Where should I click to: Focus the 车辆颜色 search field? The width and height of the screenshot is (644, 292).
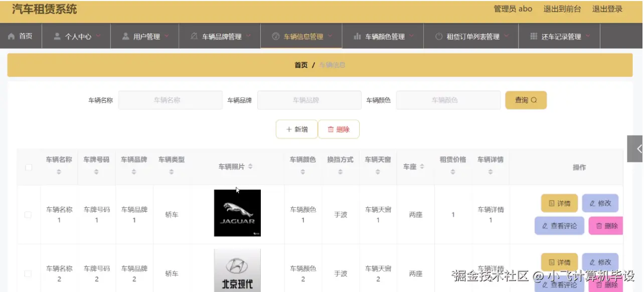[448, 100]
